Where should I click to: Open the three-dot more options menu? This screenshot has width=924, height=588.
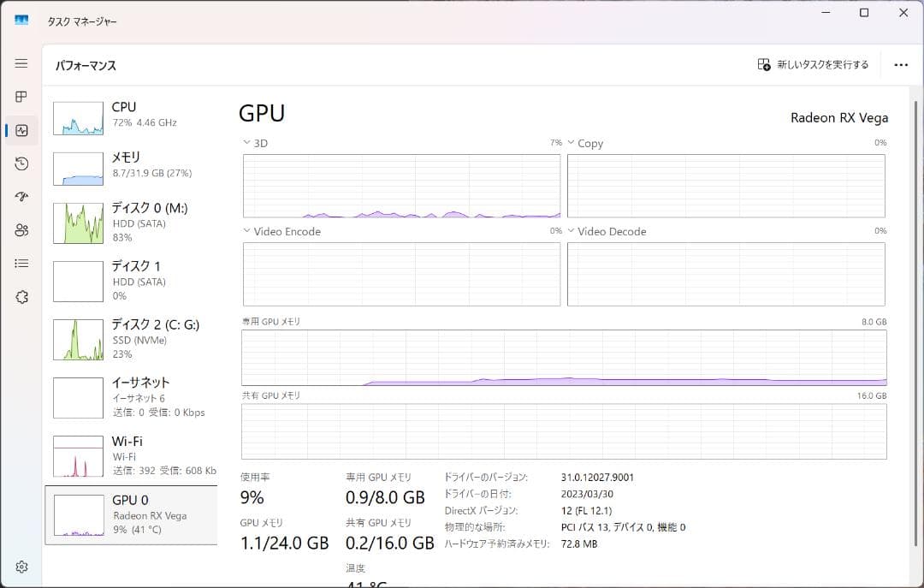coord(900,64)
